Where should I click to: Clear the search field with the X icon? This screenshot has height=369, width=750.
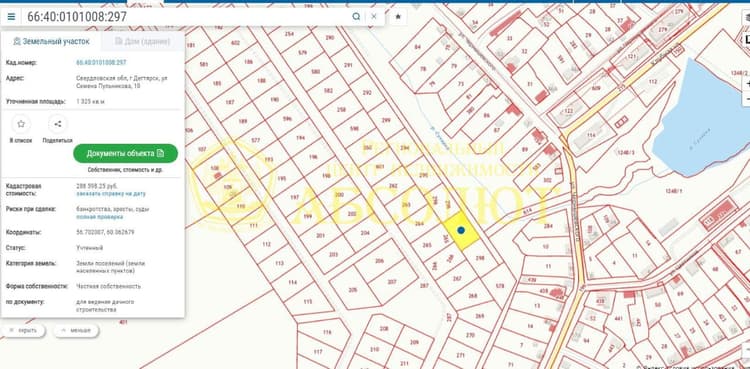(374, 17)
